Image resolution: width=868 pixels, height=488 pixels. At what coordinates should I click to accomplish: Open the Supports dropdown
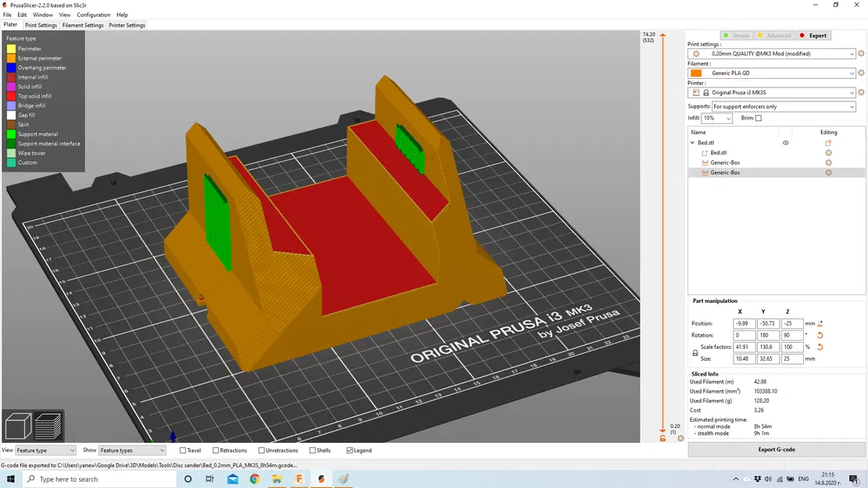(784, 106)
